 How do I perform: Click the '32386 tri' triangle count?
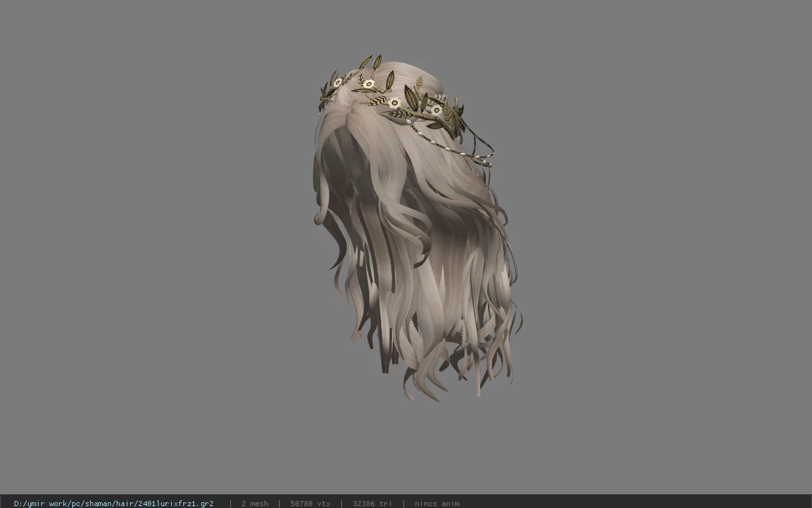point(372,504)
